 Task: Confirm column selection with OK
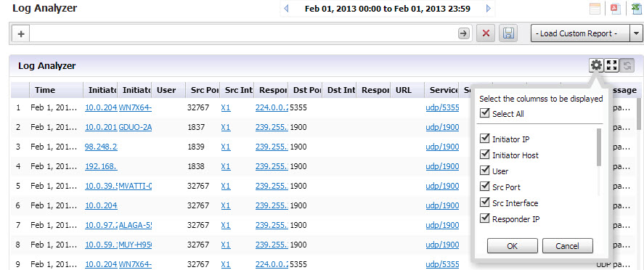tap(512, 246)
